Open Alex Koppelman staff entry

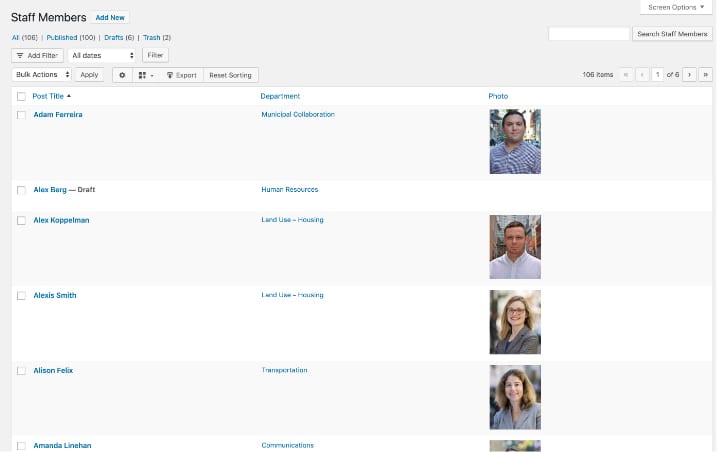(61, 220)
